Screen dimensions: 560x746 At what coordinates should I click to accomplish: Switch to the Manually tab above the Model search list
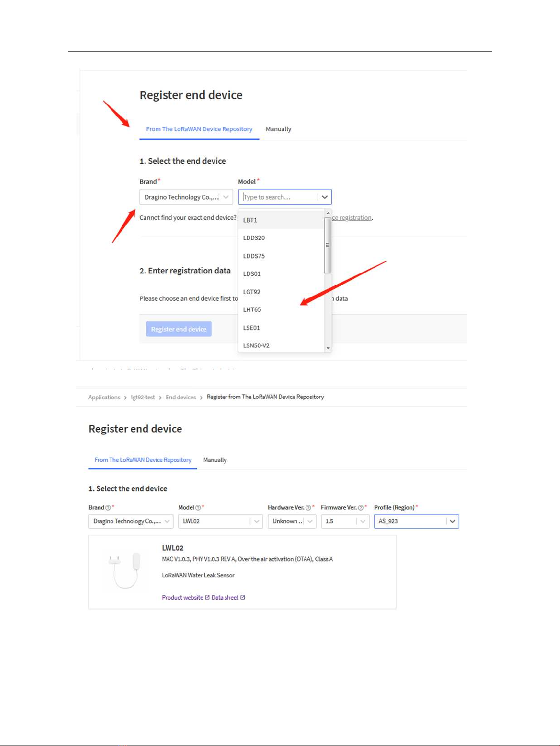[x=279, y=129]
